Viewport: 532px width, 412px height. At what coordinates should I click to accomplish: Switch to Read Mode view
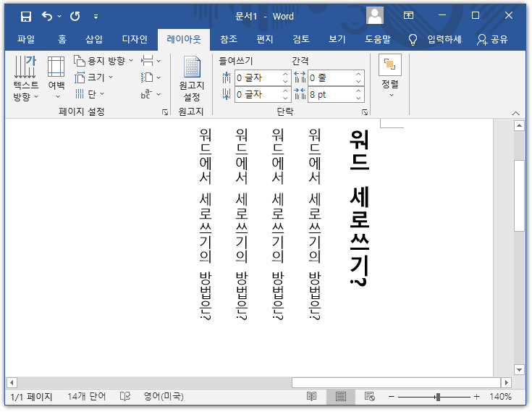(x=311, y=396)
